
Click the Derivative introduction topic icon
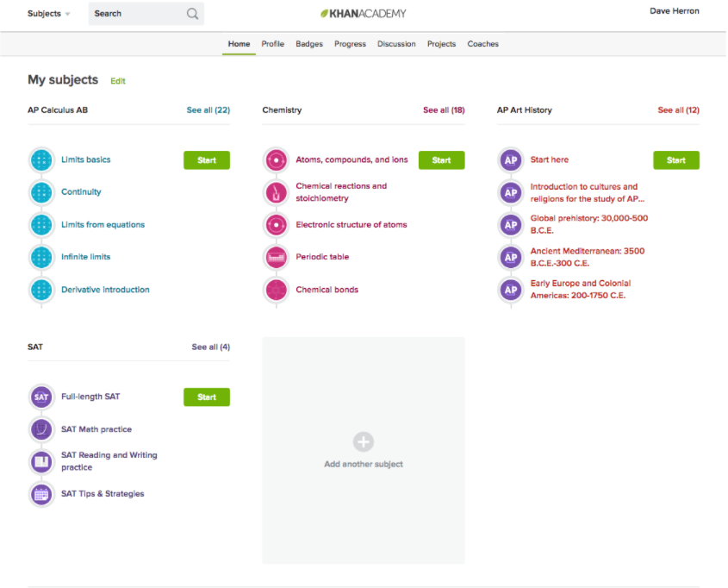(x=41, y=290)
